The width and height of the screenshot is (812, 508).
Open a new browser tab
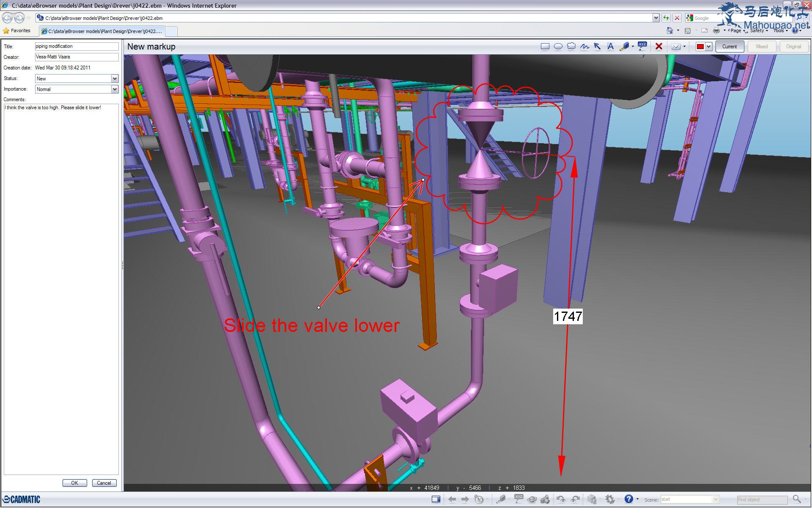(x=171, y=31)
